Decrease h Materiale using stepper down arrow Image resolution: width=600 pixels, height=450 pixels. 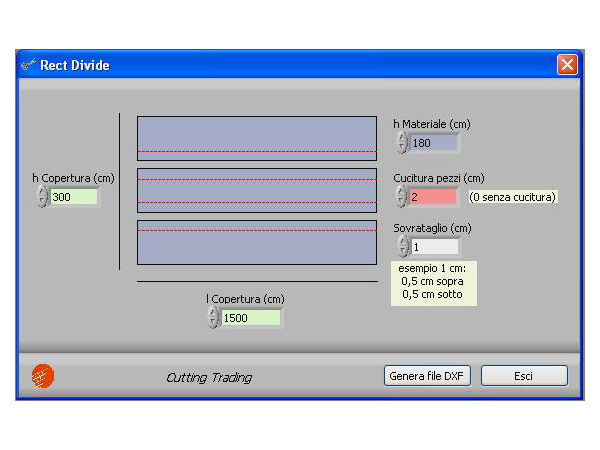coord(402,148)
